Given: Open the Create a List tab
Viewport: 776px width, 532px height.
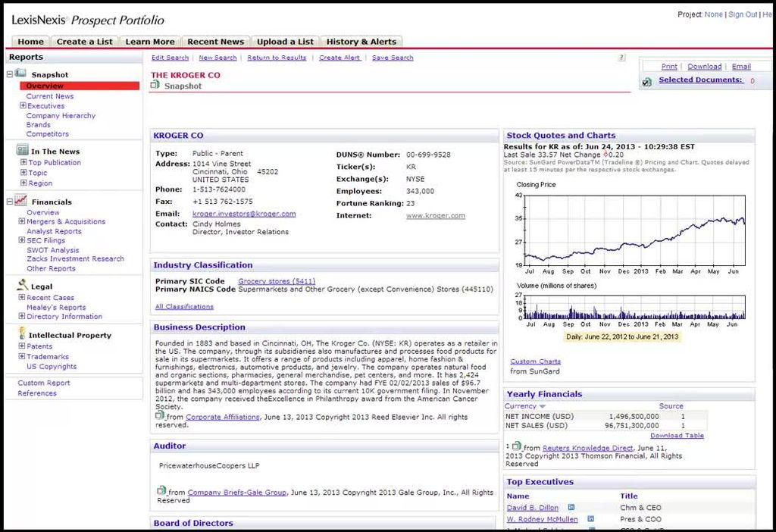Looking at the screenshot, I should coord(83,42).
